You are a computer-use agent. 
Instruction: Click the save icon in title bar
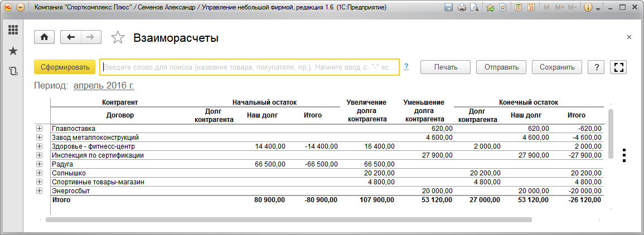click(448, 7)
